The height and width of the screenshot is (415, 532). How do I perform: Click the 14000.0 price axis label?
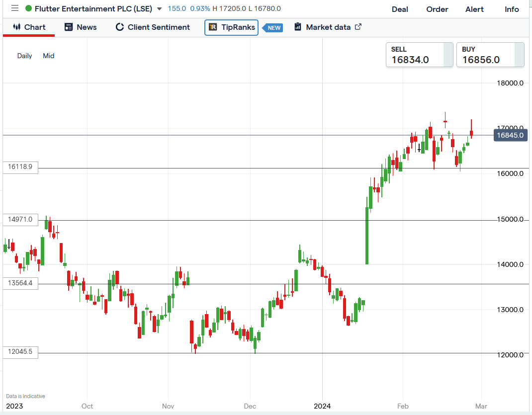coord(510,264)
